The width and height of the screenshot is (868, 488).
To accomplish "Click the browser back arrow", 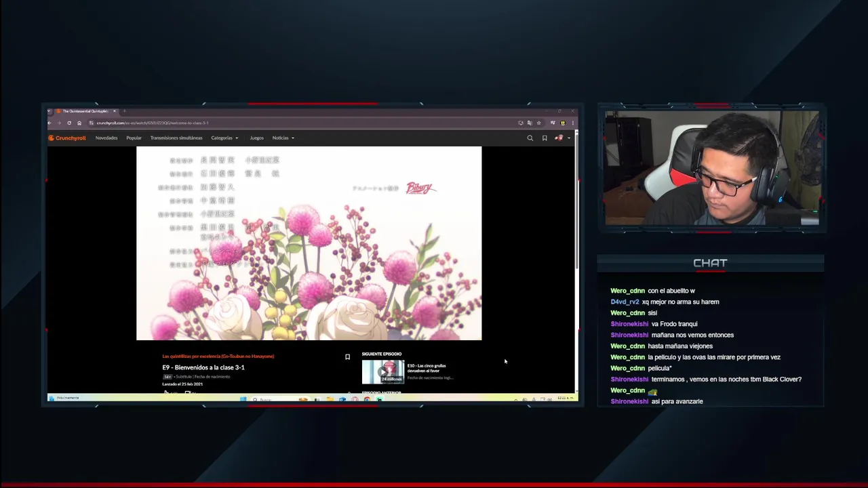I will coord(50,123).
